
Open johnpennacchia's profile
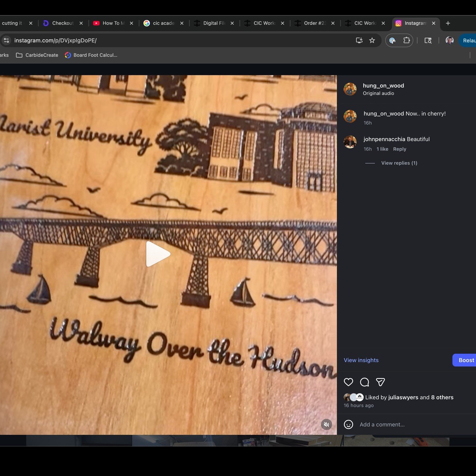[x=384, y=139]
